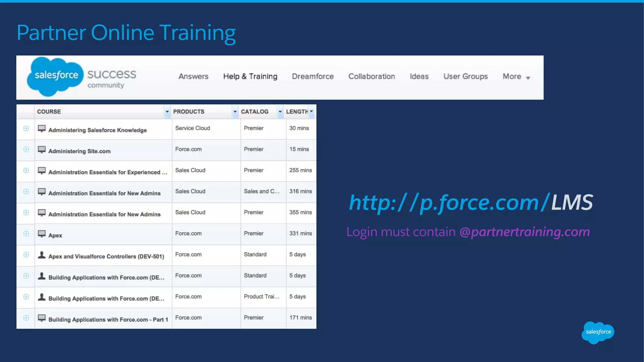Click the Salesforce cloud logo in header
644x362 pixels.
55,76
